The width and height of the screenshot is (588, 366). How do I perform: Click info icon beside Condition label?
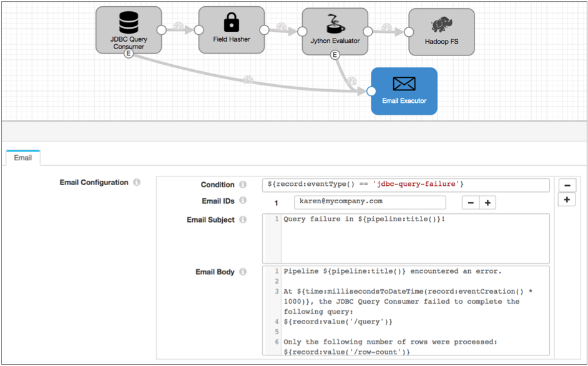click(x=243, y=185)
